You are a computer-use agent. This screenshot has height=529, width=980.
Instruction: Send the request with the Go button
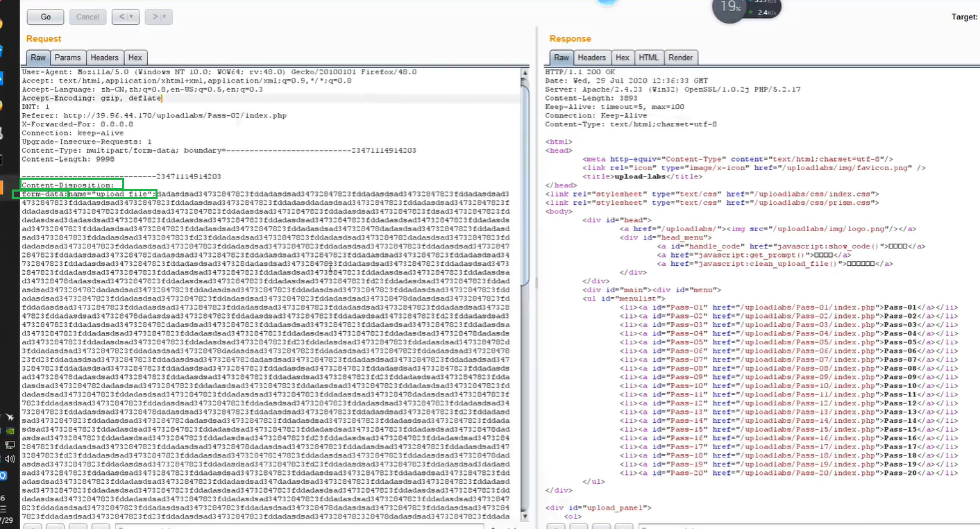[x=46, y=16]
